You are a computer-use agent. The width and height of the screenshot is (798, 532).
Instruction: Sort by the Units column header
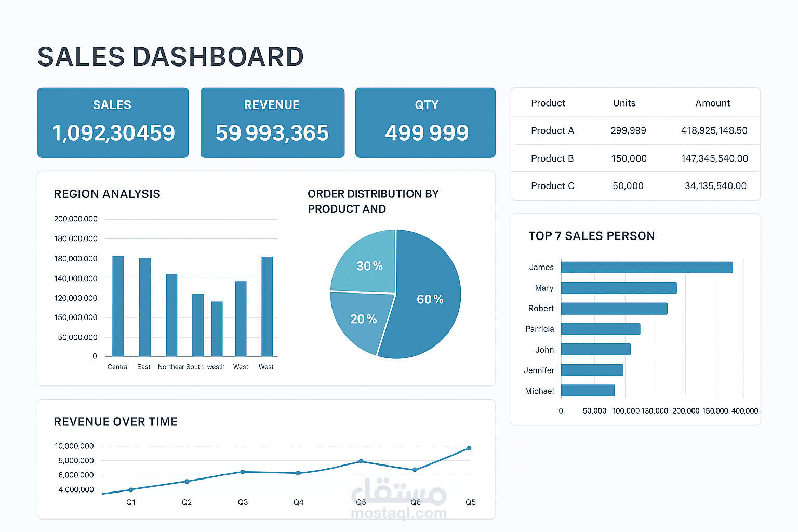click(x=623, y=103)
